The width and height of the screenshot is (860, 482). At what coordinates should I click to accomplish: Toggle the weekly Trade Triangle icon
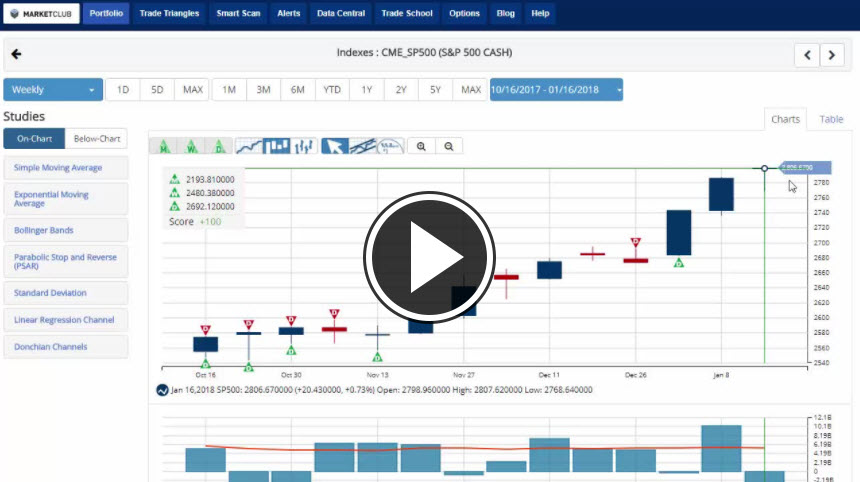[191, 146]
